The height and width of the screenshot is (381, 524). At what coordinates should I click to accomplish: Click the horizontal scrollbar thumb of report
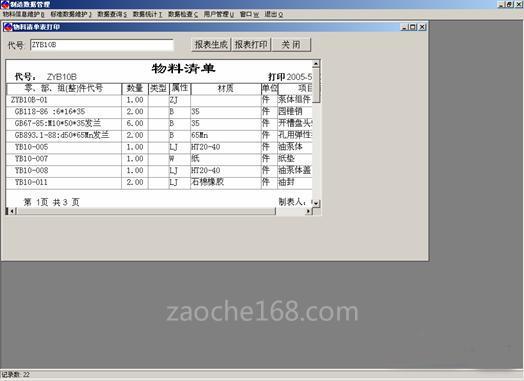coord(146,211)
